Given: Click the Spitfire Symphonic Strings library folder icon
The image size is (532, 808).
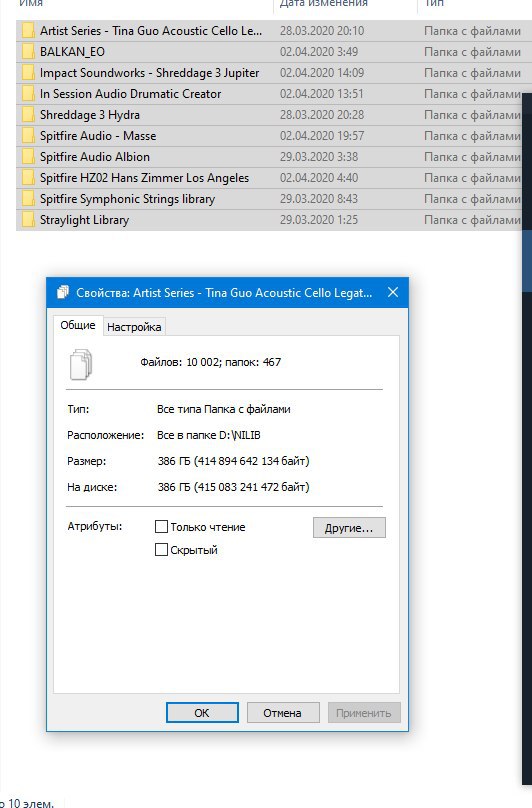Looking at the screenshot, I should pyautogui.click(x=28, y=199).
